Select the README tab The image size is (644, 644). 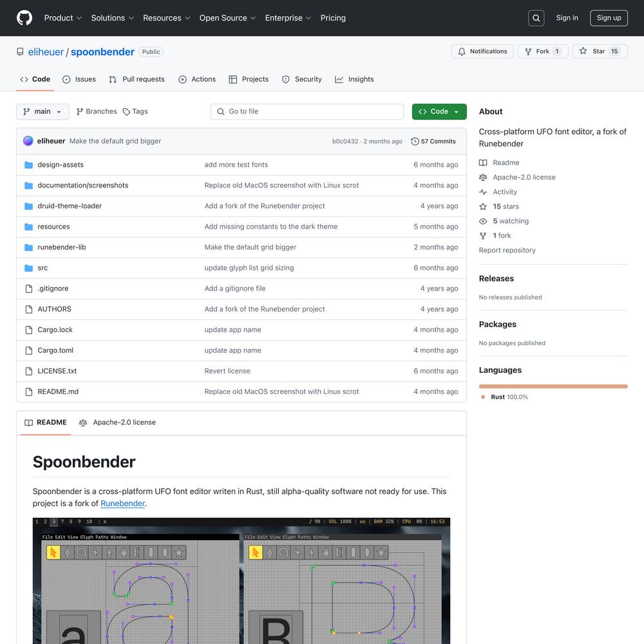point(46,422)
